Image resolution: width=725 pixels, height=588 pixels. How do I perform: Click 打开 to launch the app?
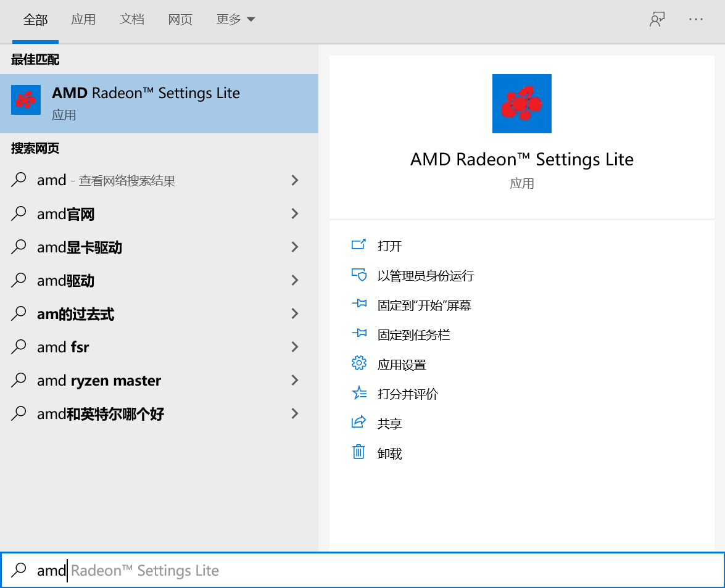389,246
